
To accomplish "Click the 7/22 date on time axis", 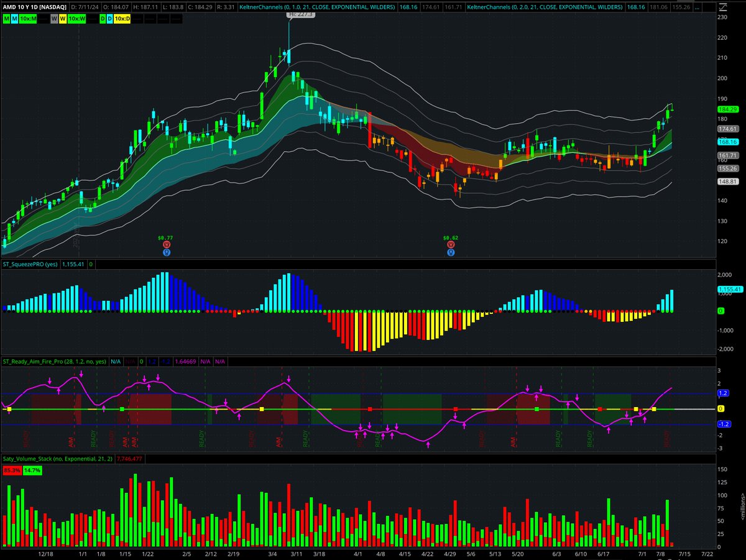I will pyautogui.click(x=707, y=553).
